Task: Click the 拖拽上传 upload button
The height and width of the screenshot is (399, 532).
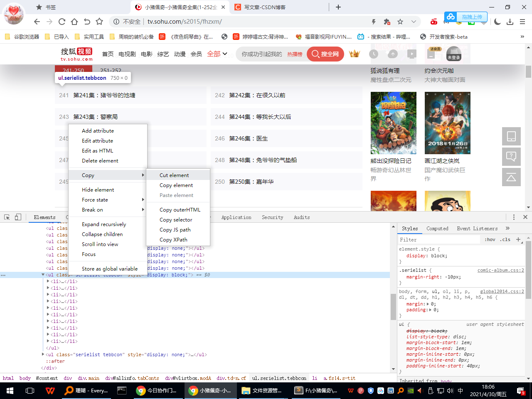Action: pyautogui.click(x=466, y=17)
